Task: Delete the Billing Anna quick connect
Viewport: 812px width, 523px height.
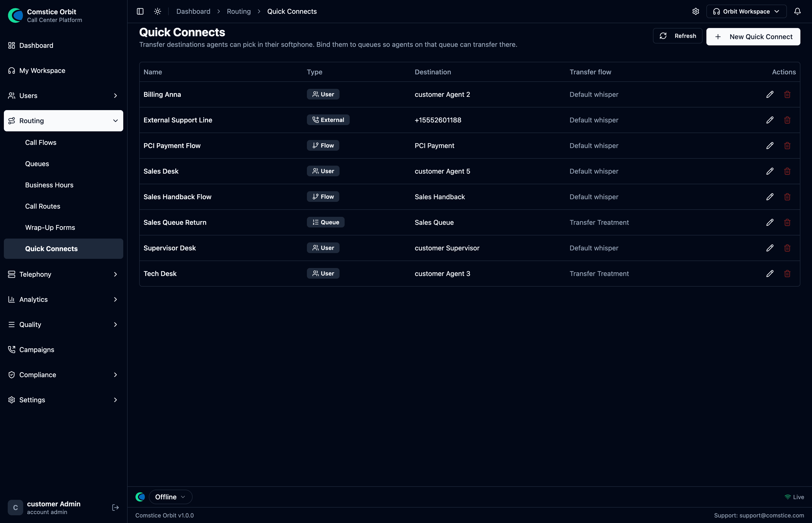Action: 787,94
